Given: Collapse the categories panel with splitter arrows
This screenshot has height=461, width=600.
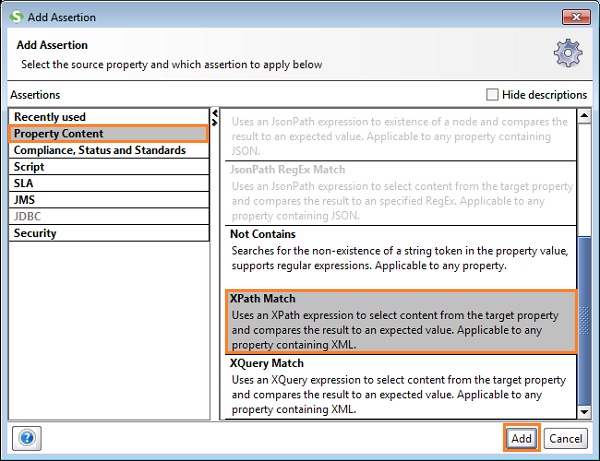Looking at the screenshot, I should [214, 117].
